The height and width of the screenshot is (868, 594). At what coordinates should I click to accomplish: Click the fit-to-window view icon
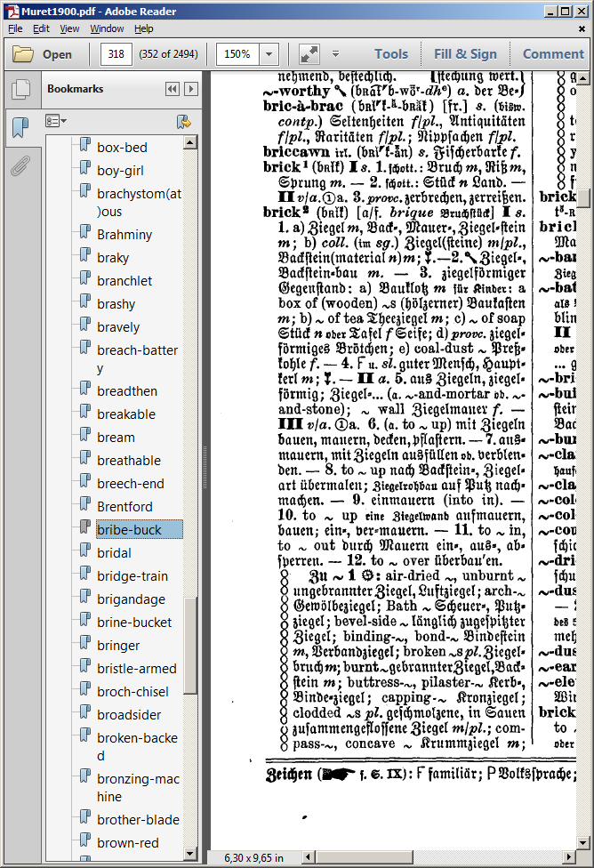(x=309, y=54)
